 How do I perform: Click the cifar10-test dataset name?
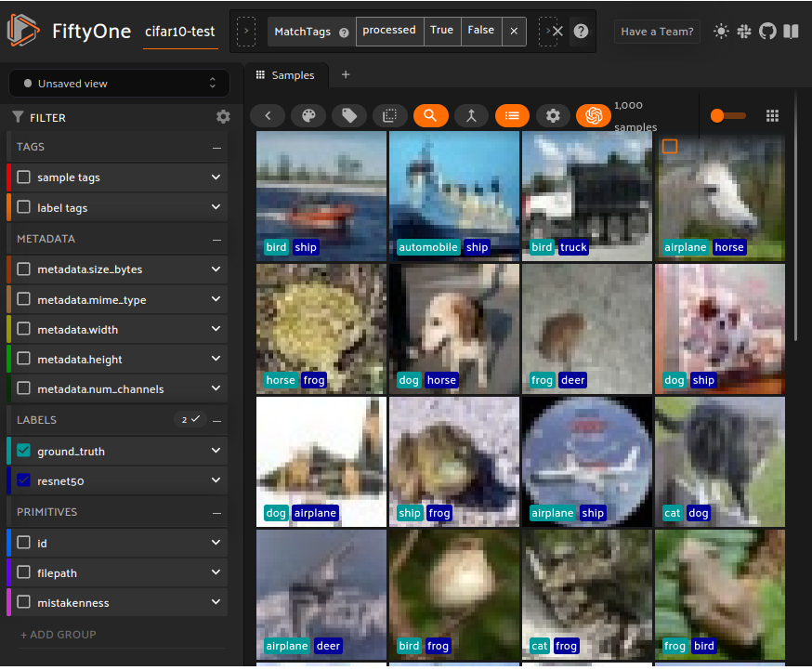(x=179, y=32)
